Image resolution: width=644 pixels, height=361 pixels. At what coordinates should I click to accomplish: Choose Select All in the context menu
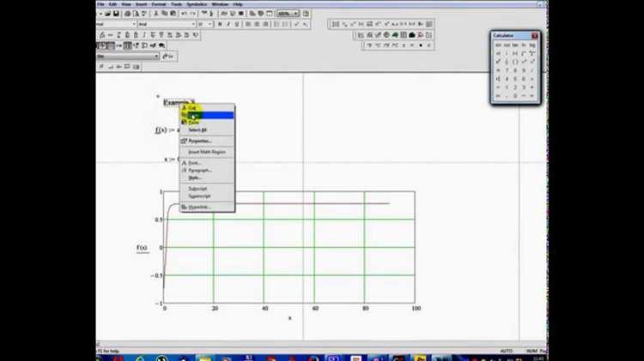[208, 129]
